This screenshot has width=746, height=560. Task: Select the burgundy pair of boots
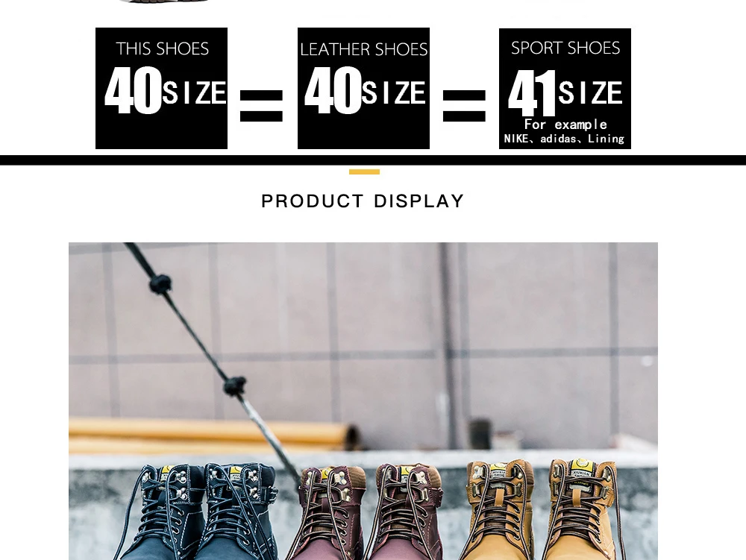point(366,512)
